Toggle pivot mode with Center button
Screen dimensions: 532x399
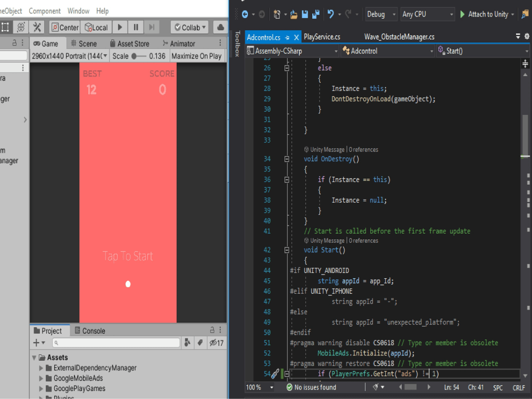click(x=65, y=28)
